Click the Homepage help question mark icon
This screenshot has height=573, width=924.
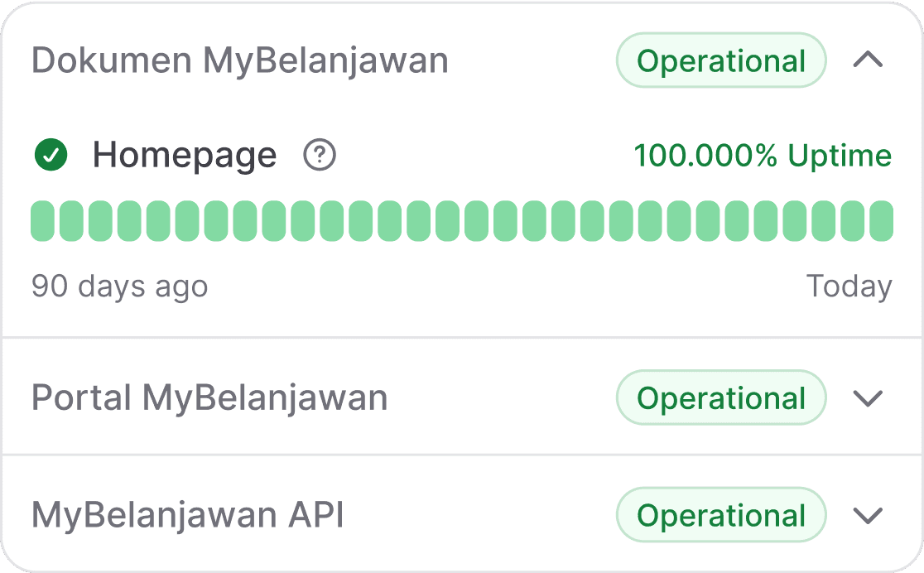[320, 155]
